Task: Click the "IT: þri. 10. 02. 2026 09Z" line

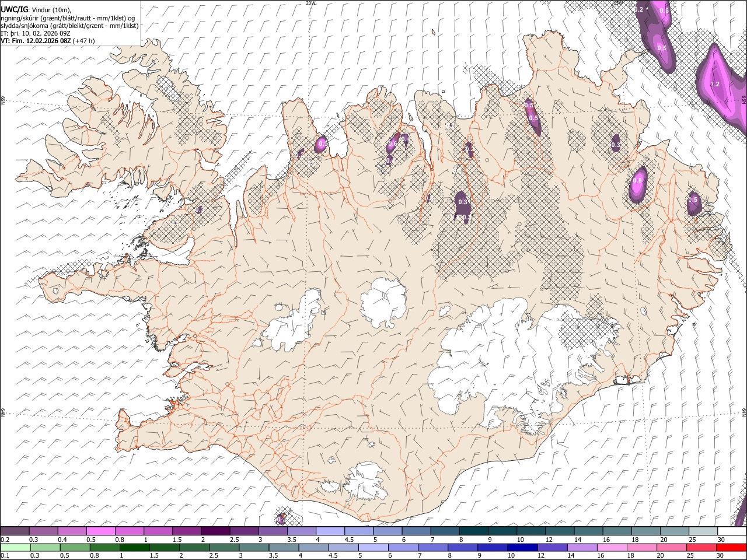Action: (36, 33)
